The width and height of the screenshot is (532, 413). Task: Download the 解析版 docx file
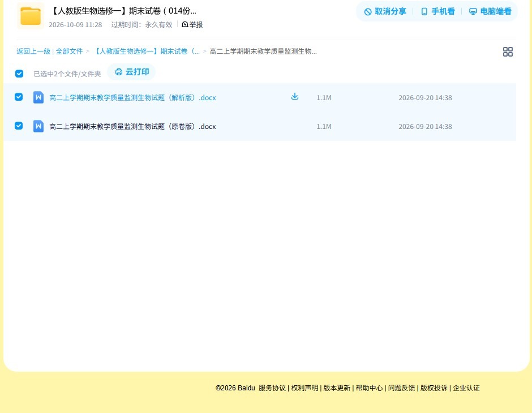(x=295, y=97)
